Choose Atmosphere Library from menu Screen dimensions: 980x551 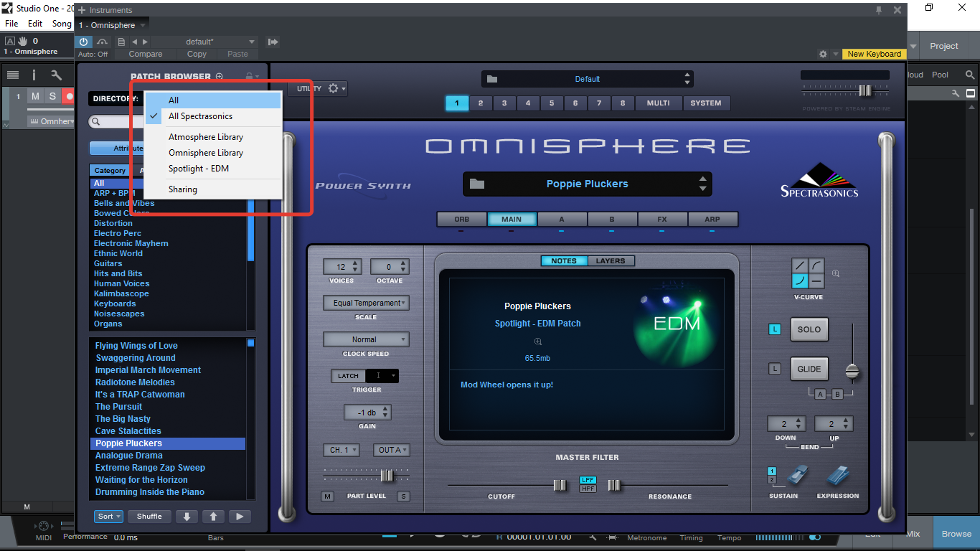coord(212,137)
